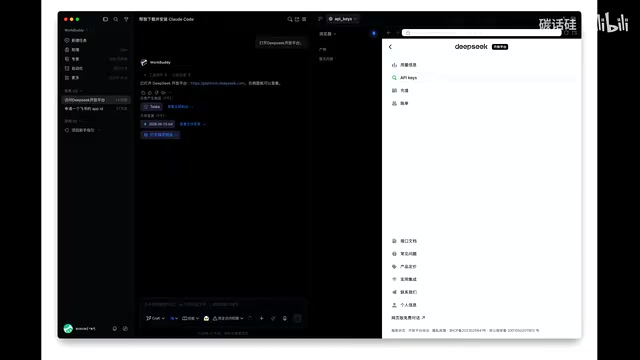Open the platform.deepseek.com link in message

[x=218, y=83]
